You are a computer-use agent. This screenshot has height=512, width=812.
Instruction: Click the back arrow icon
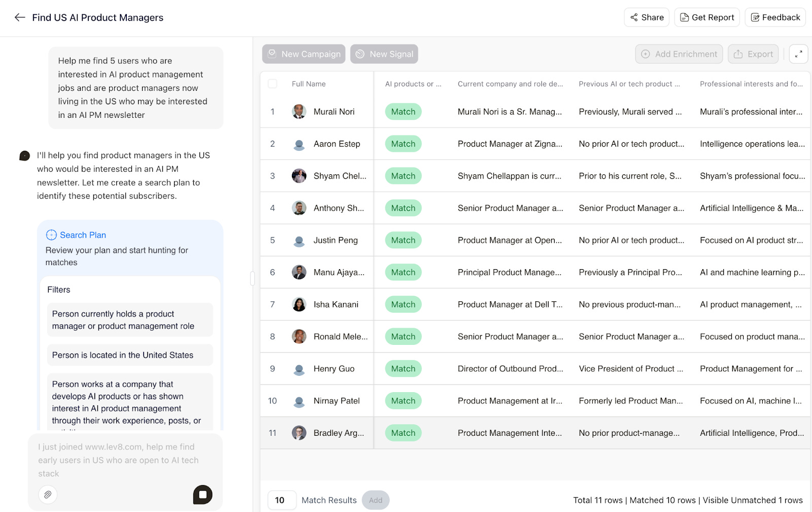click(20, 17)
